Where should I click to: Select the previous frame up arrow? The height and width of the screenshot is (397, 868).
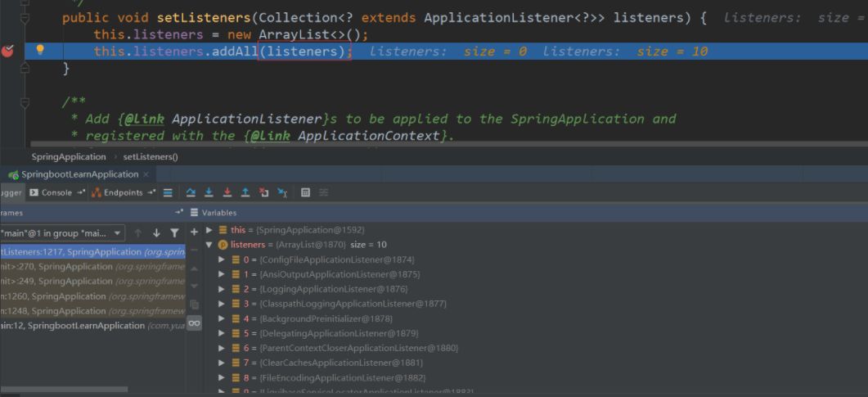click(138, 233)
